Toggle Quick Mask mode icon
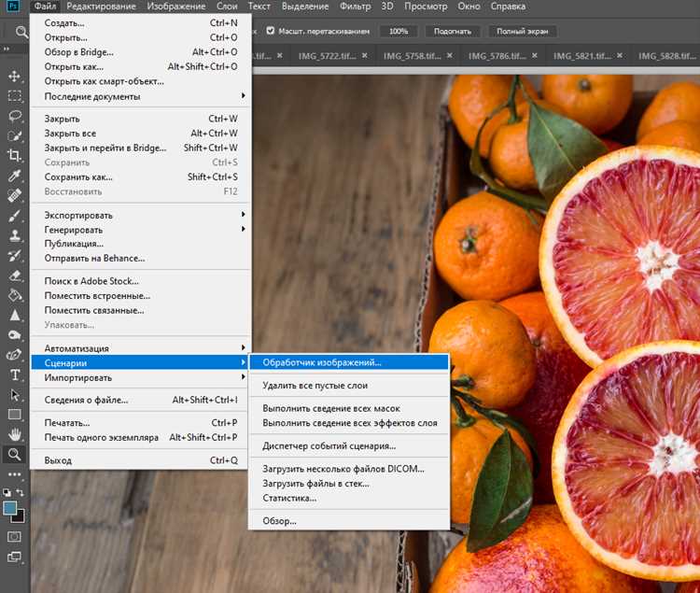 [14, 537]
